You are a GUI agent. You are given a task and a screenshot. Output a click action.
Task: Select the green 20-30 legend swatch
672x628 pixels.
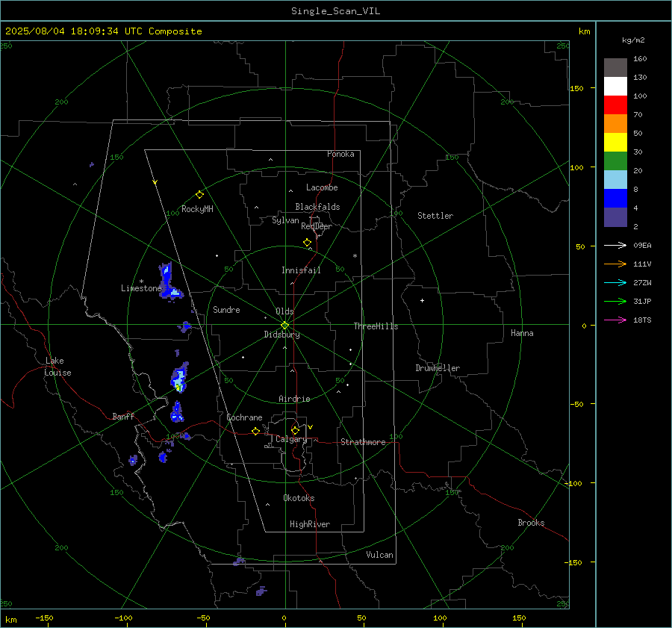615,161
